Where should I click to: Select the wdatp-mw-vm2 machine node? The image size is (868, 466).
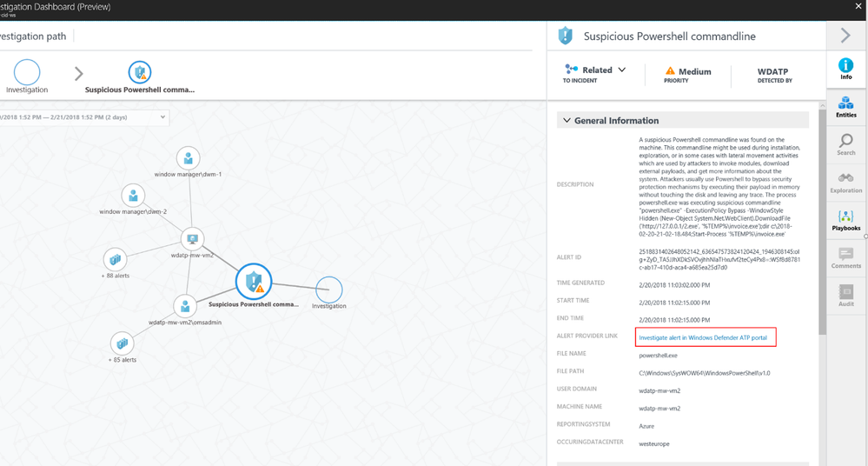coord(192,239)
